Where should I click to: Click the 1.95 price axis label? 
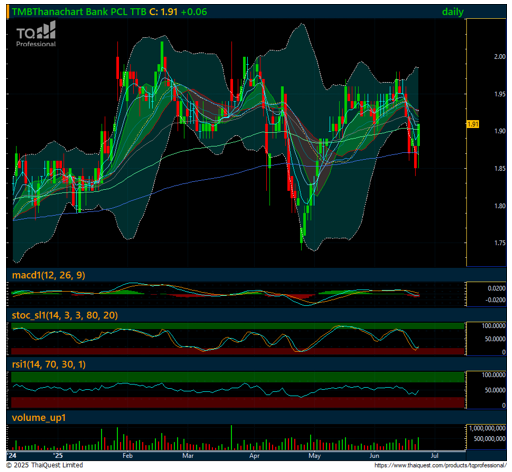(x=500, y=94)
